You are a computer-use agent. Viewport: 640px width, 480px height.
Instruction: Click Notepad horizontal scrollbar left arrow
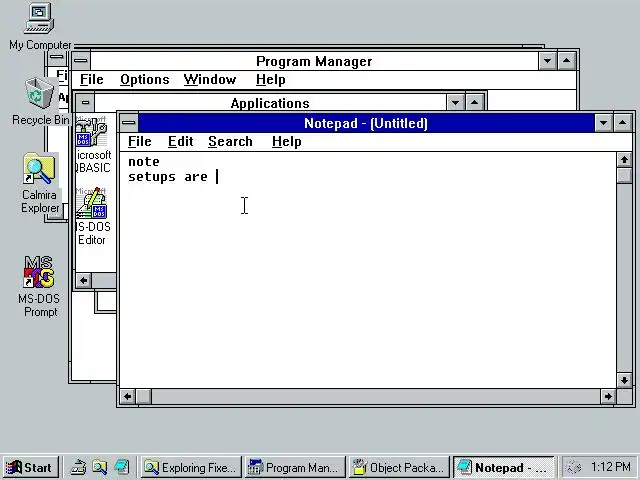pos(128,396)
